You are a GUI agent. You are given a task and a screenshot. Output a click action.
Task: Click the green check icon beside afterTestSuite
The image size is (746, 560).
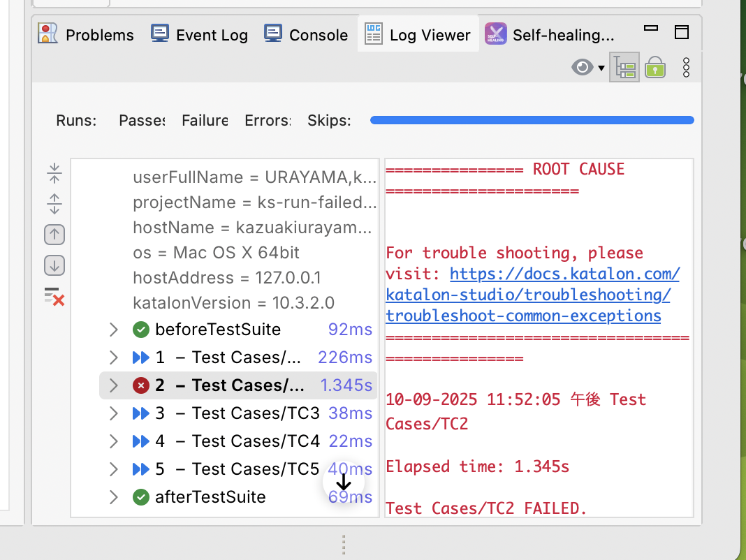pyautogui.click(x=141, y=497)
